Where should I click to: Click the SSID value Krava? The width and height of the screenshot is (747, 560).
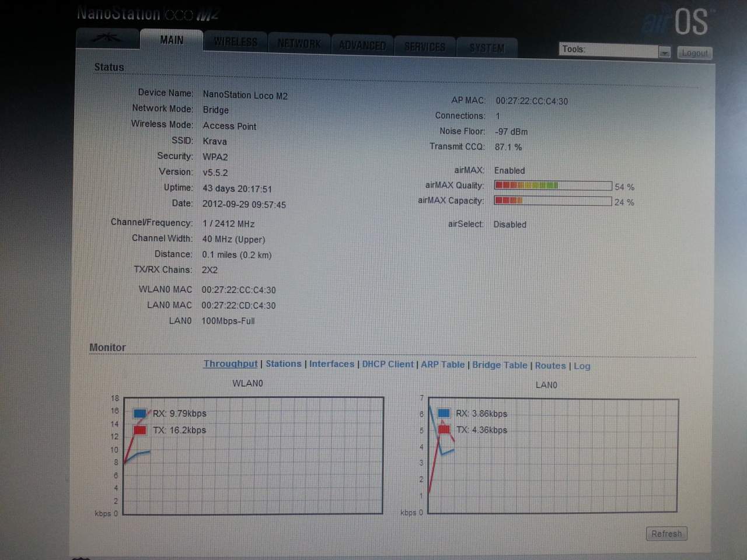click(x=215, y=141)
